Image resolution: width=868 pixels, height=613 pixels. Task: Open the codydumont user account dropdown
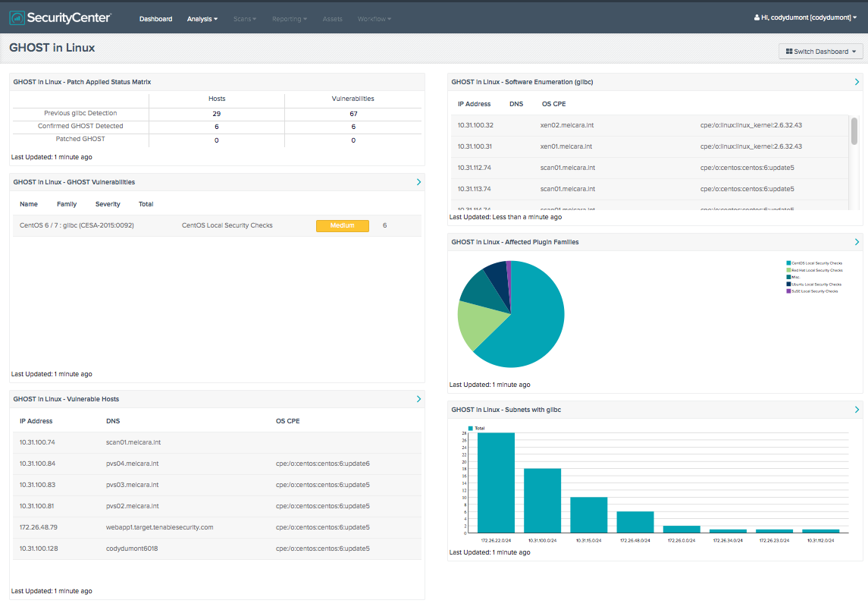coord(805,17)
